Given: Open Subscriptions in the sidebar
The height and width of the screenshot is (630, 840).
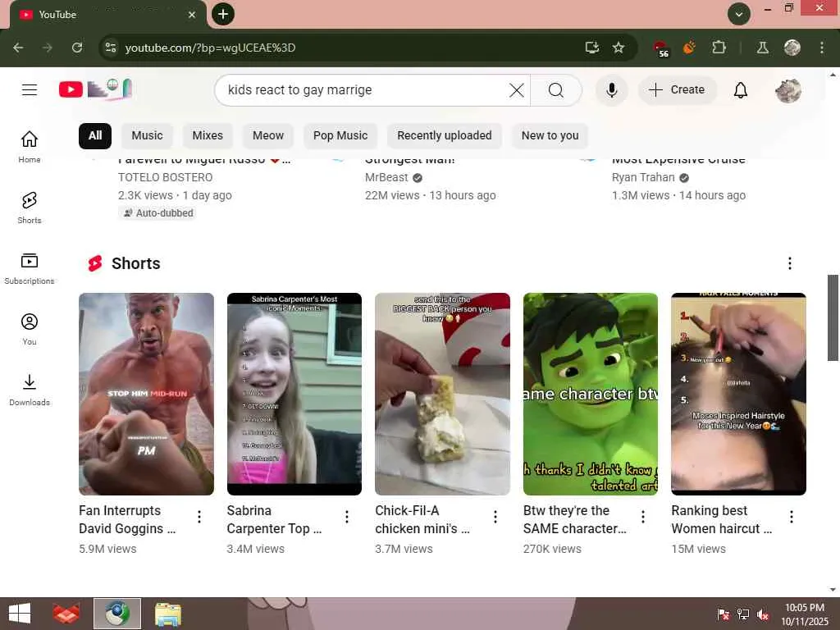Looking at the screenshot, I should (30, 268).
